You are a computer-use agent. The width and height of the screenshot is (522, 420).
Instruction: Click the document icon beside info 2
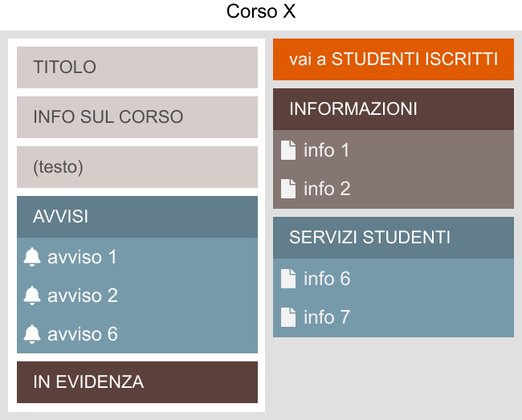pos(288,189)
